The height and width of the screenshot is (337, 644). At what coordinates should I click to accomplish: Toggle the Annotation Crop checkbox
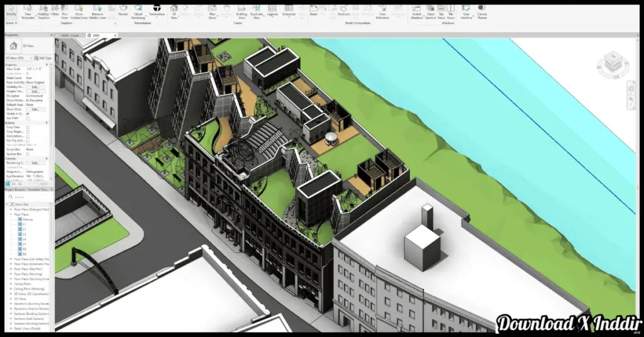[28, 136]
